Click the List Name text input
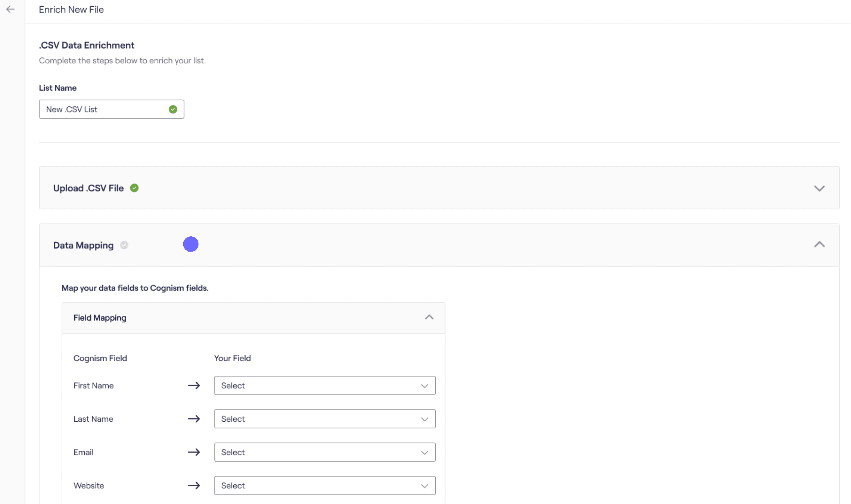The height and width of the screenshot is (504, 851). click(104, 109)
